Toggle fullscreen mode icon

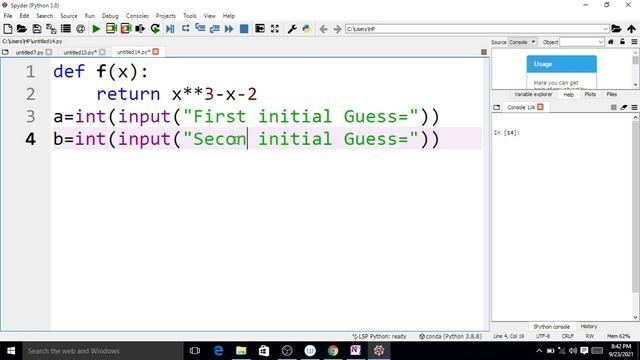click(275, 29)
